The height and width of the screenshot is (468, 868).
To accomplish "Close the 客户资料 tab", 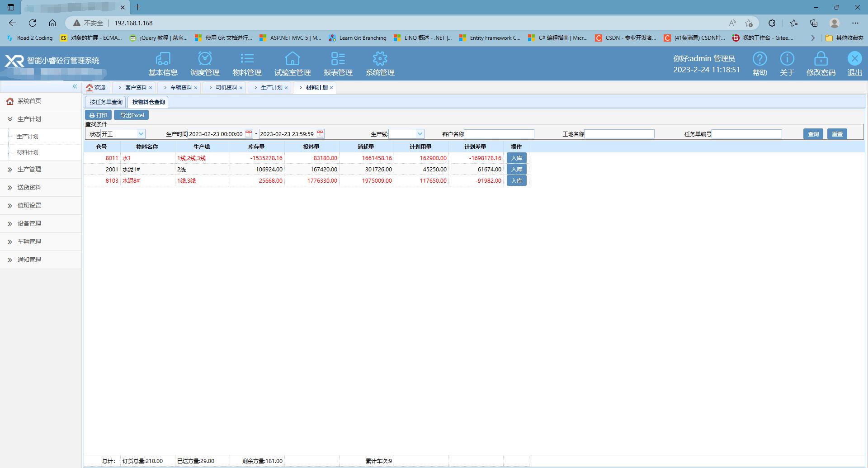I will 151,88.
